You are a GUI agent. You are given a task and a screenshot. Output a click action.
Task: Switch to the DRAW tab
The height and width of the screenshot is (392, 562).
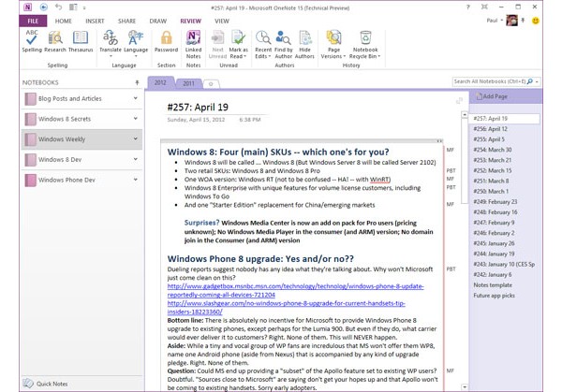[158, 22]
